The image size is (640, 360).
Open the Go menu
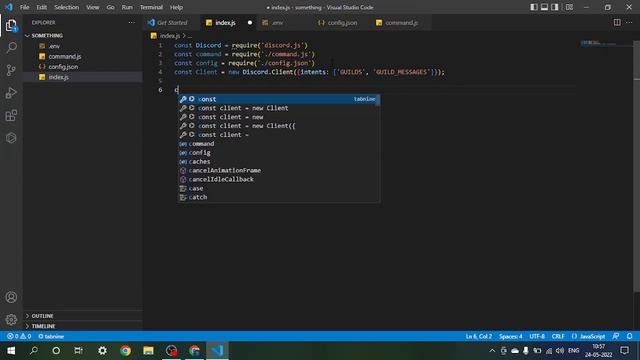click(x=110, y=7)
